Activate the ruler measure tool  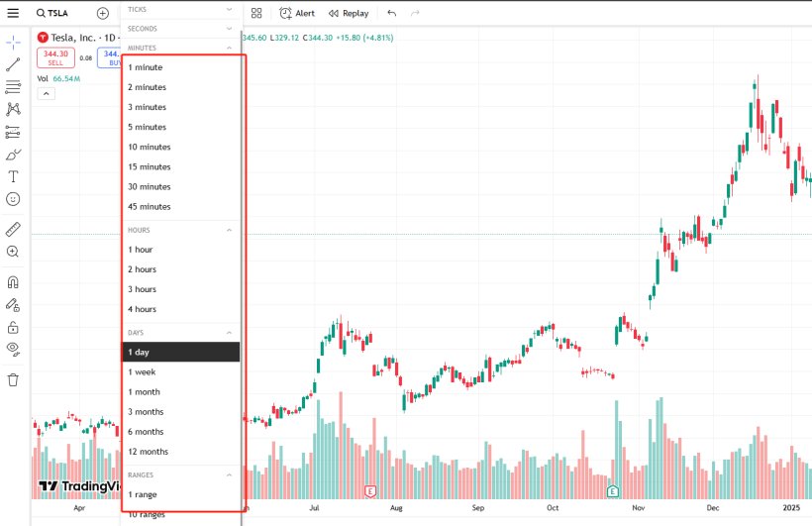[x=13, y=229]
